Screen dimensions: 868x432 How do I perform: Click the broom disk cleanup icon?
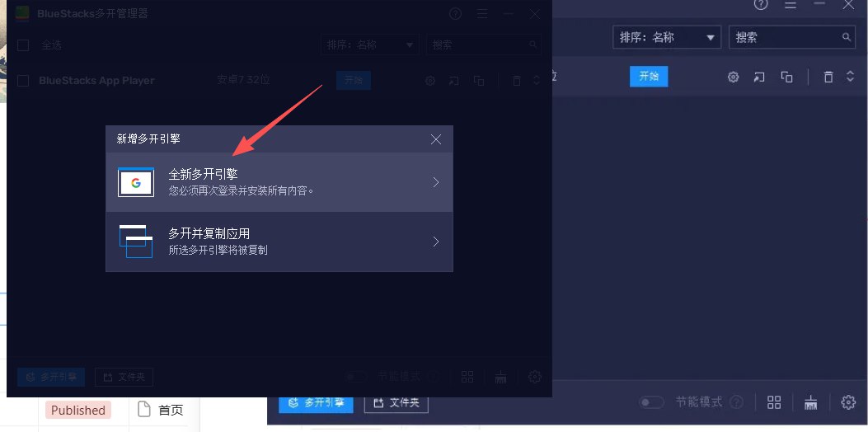point(811,402)
